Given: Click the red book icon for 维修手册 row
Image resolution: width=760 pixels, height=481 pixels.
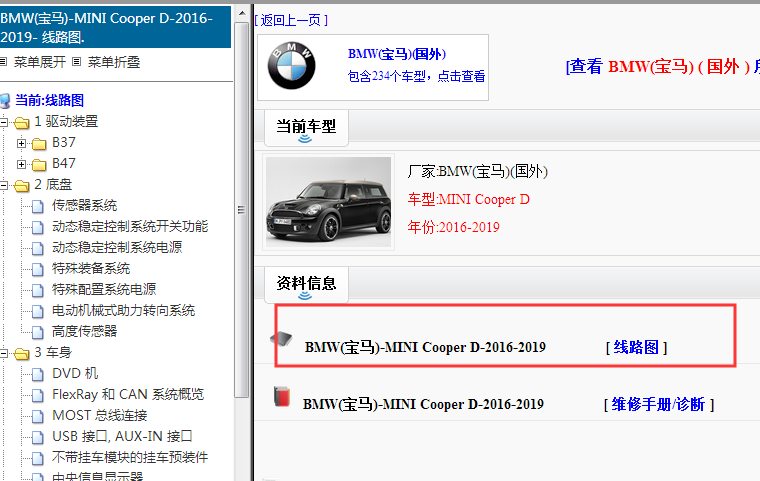Looking at the screenshot, I should click(x=282, y=396).
